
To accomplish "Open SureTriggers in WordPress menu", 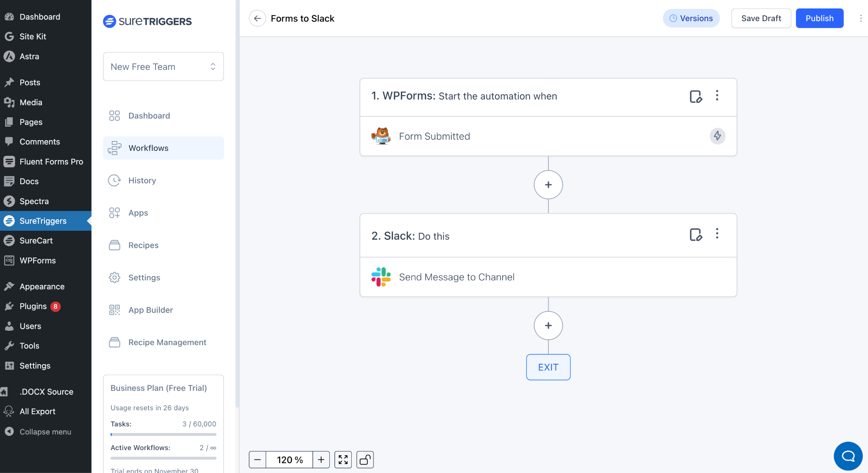I will [x=46, y=221].
